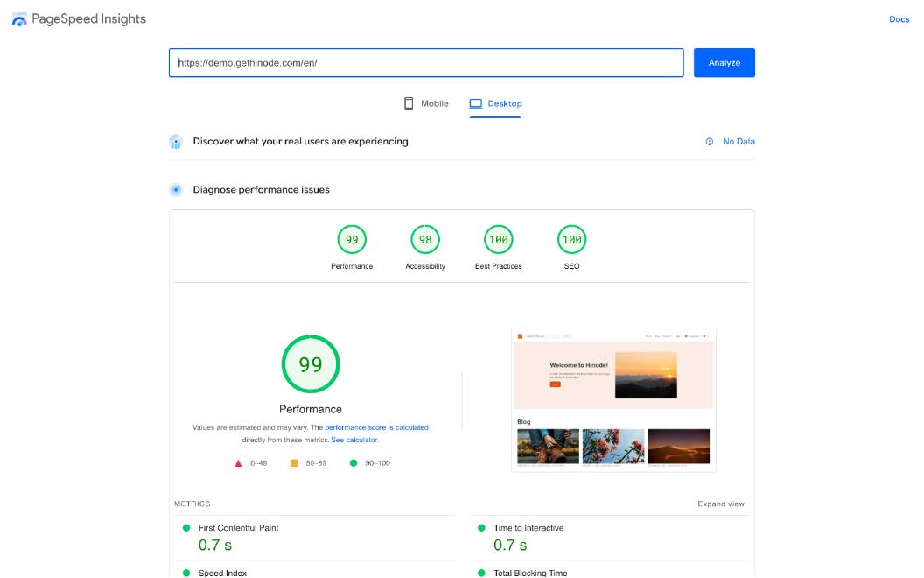
Task: Expand the metrics view
Action: (721, 504)
